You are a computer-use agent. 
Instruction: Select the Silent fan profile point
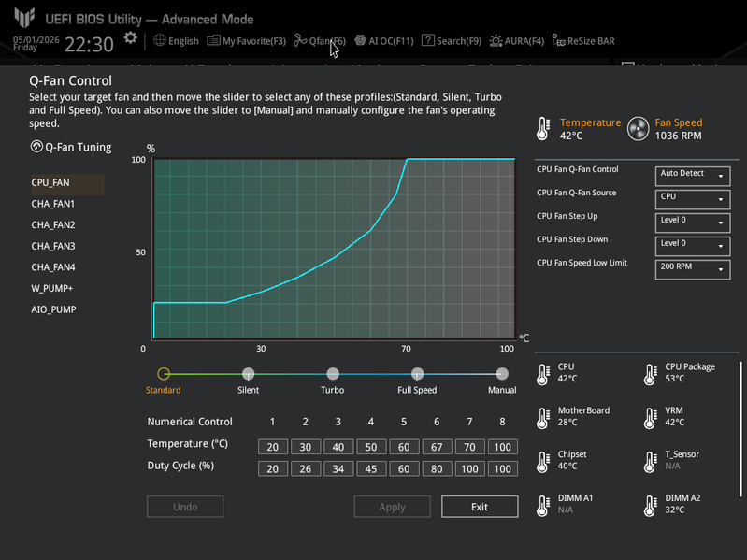click(x=248, y=374)
